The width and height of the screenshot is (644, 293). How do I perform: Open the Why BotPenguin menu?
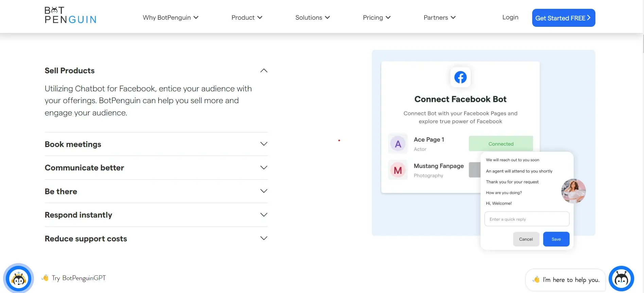tap(170, 18)
